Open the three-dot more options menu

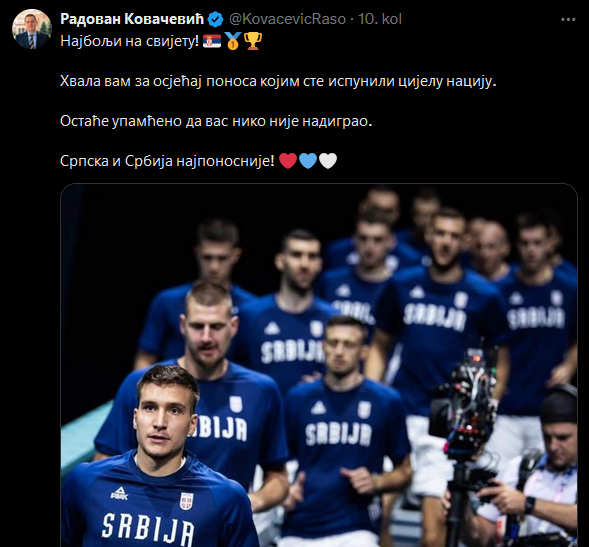point(568,20)
